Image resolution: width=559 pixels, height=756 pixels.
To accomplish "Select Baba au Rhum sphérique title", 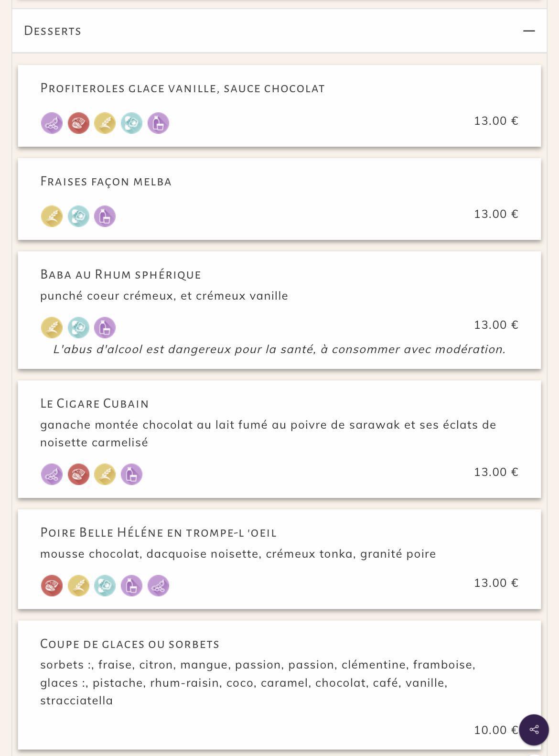I will (x=120, y=274).
